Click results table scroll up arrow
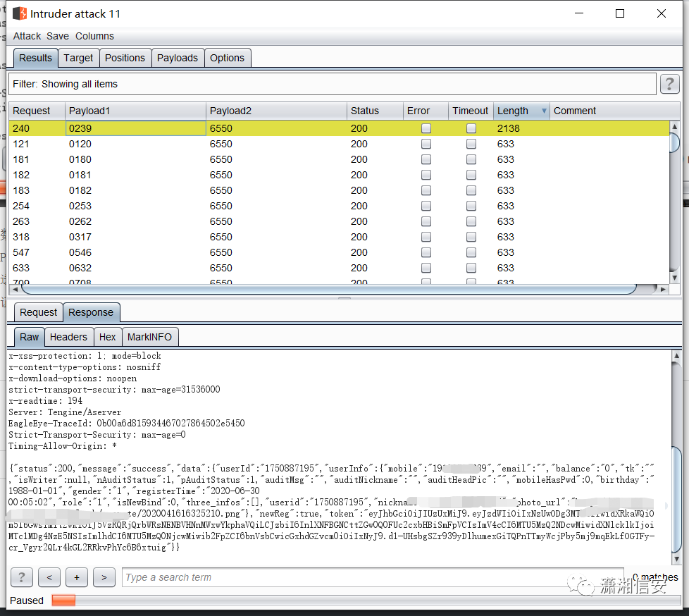 tap(674, 127)
